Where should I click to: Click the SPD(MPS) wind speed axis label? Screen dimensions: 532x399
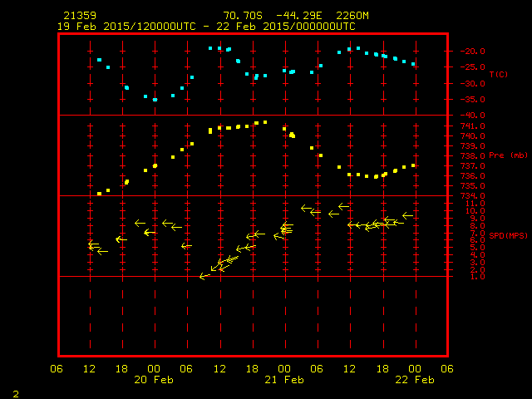pos(508,235)
